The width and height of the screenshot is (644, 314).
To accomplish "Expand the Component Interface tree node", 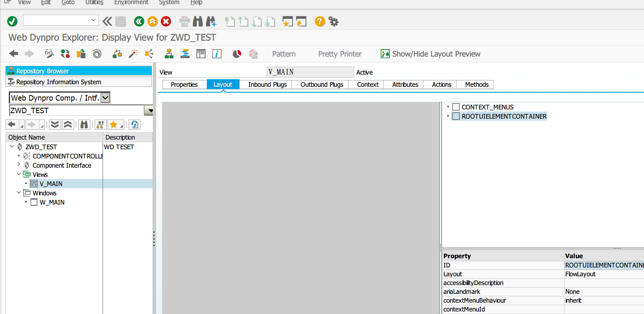I will 18,165.
